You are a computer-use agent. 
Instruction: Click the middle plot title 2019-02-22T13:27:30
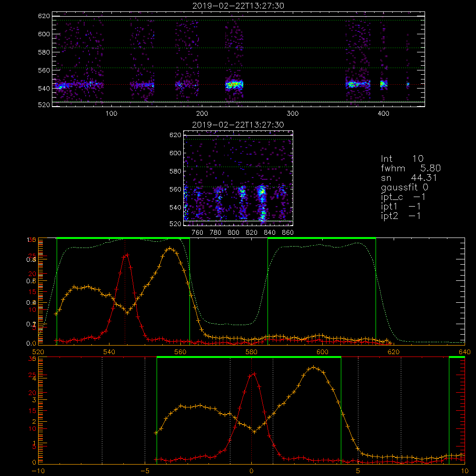(238, 125)
